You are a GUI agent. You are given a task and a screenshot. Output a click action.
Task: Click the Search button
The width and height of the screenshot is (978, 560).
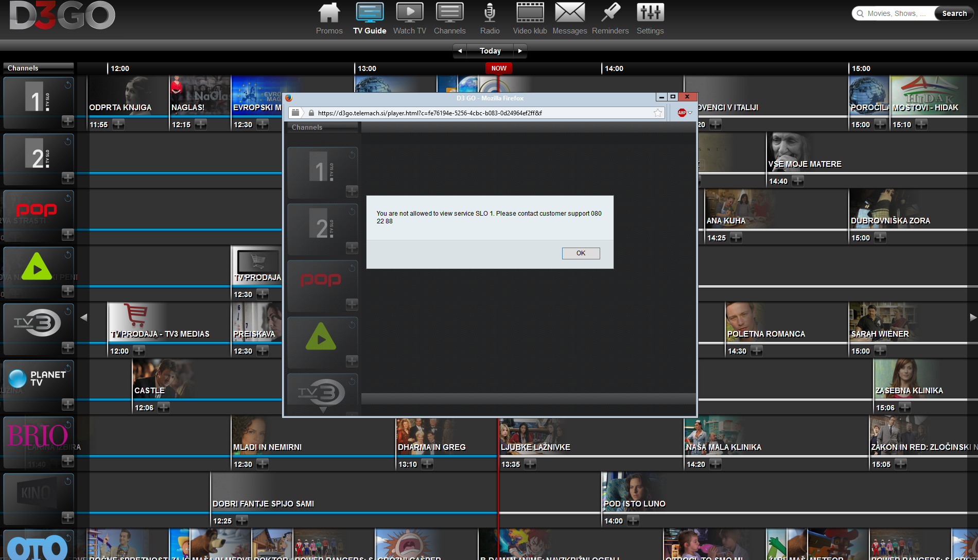pyautogui.click(x=954, y=13)
